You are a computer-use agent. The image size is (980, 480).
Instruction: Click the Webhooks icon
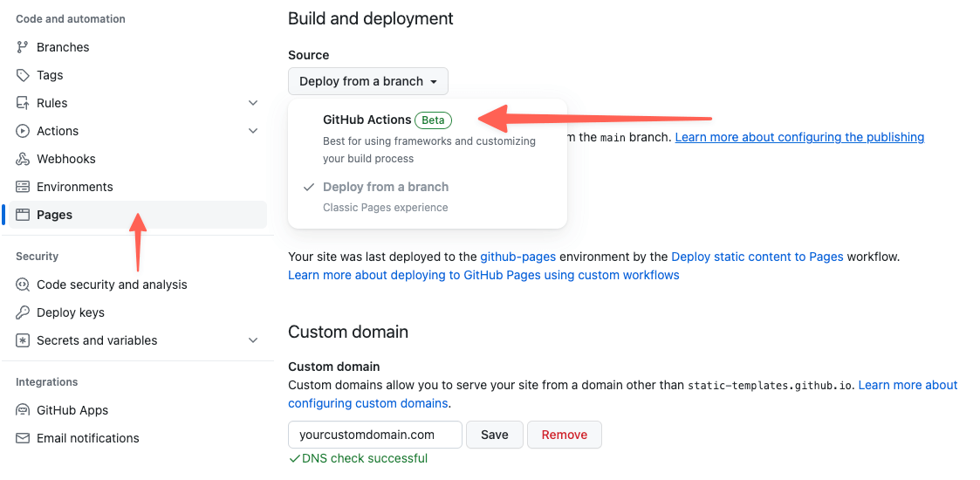click(23, 159)
